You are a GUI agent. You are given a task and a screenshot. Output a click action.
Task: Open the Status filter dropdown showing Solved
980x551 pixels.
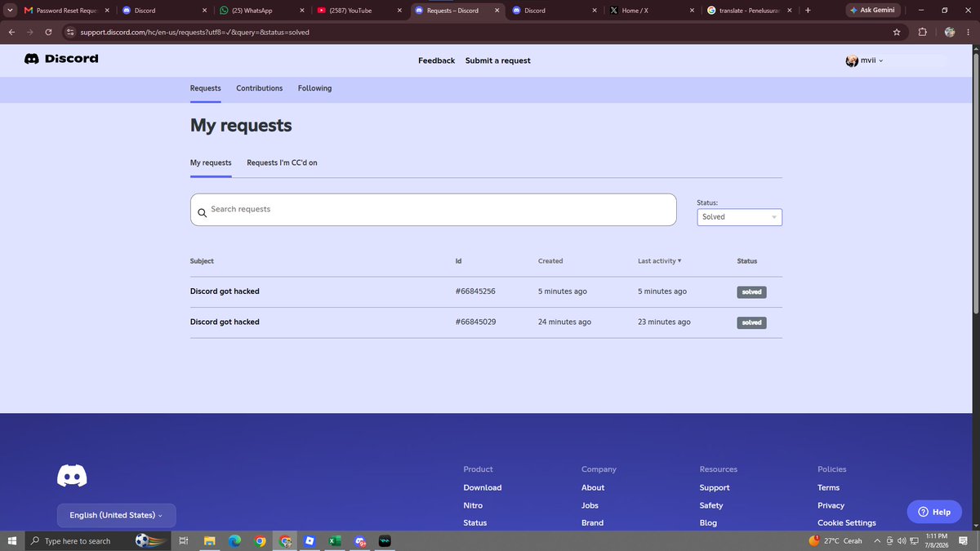(739, 217)
